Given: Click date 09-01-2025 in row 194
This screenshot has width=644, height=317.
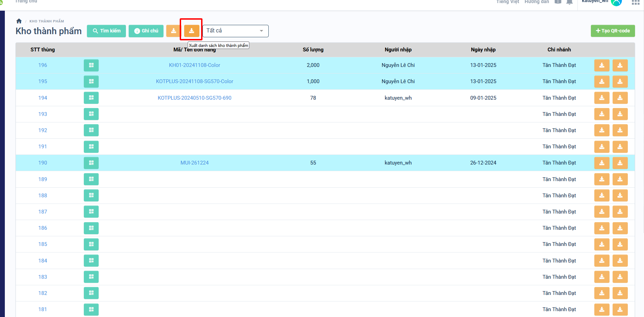Looking at the screenshot, I should point(483,98).
